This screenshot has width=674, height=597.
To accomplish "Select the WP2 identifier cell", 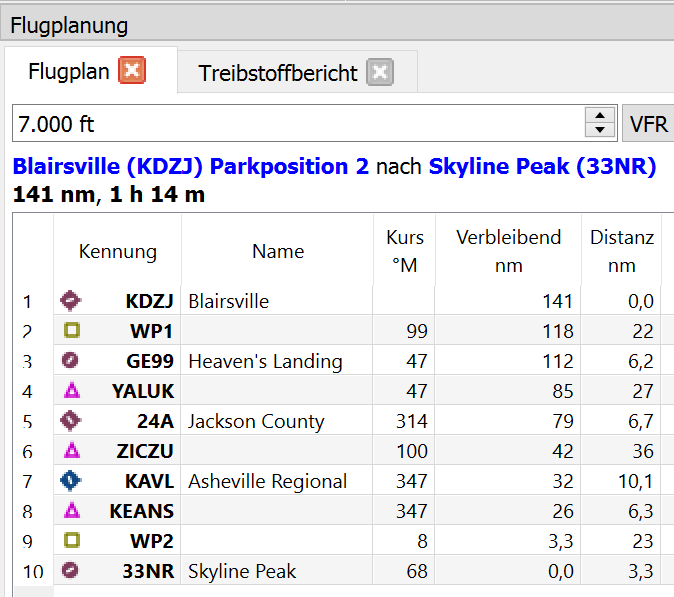I will point(117,541).
